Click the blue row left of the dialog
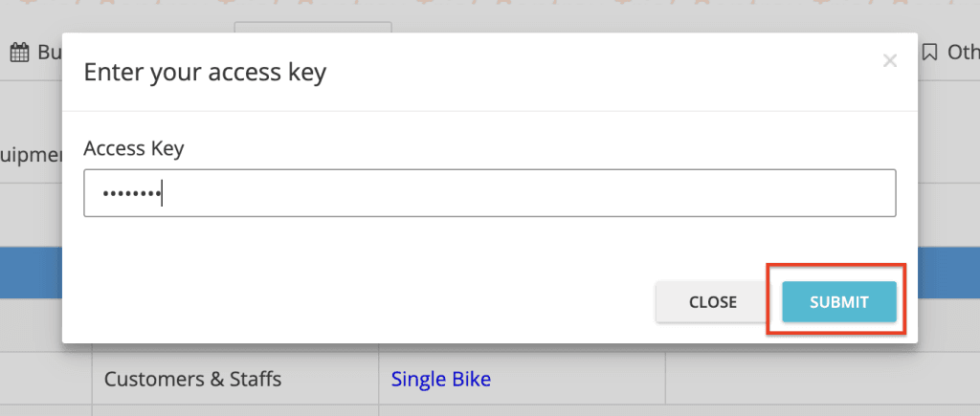The width and height of the screenshot is (980, 416). (x=31, y=272)
